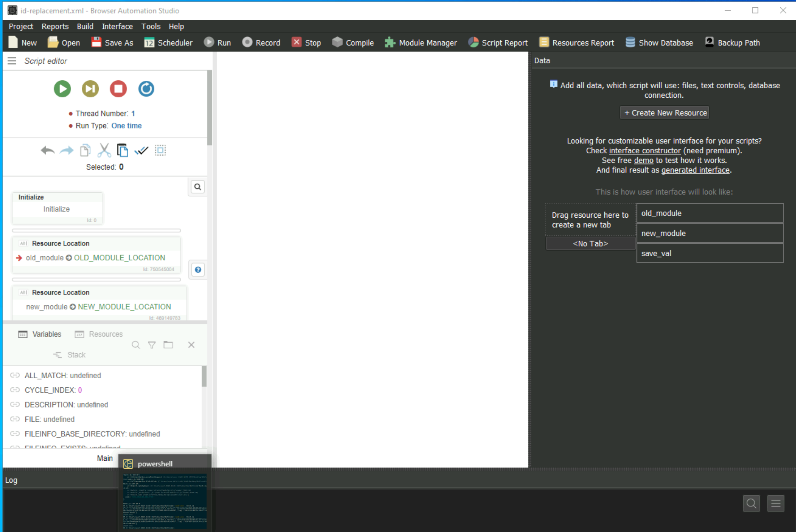Click the Create New Resource button
The image size is (796, 532).
coord(664,112)
